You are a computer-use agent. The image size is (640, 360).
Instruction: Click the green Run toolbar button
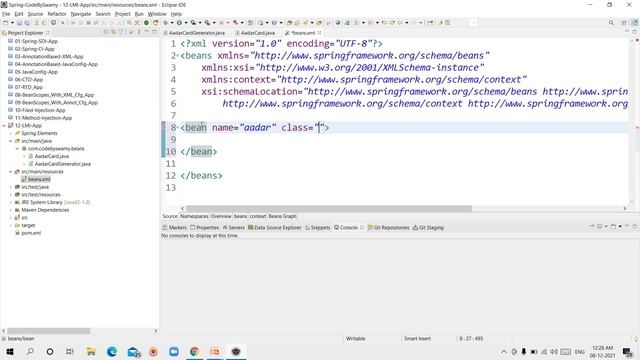click(179, 23)
